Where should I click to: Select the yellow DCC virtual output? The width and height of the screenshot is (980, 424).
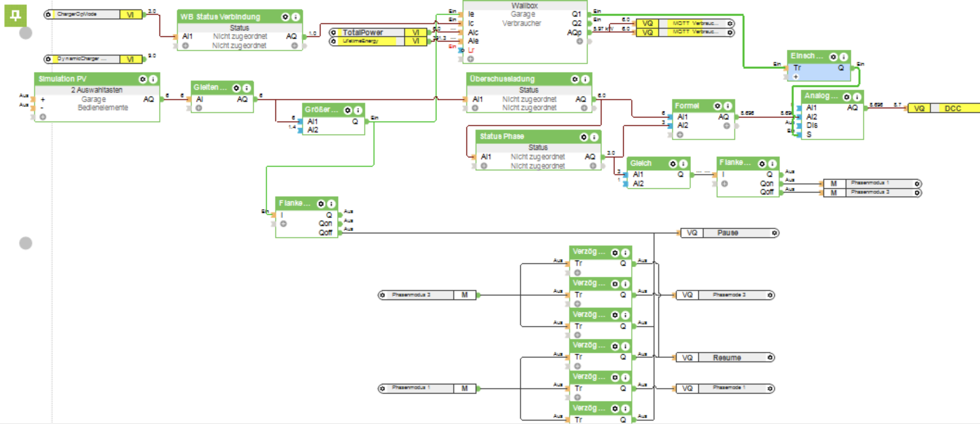953,108
